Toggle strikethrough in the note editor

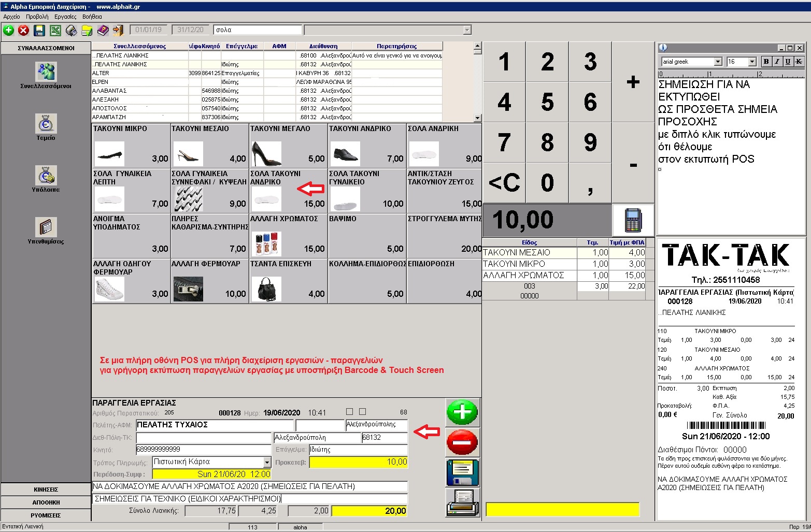(x=799, y=62)
